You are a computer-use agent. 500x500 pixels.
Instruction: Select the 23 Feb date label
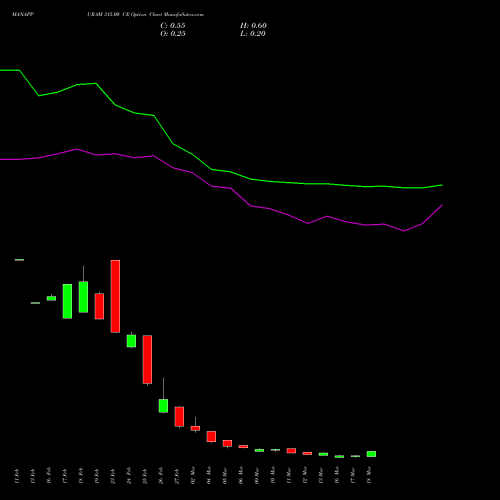(x=113, y=476)
